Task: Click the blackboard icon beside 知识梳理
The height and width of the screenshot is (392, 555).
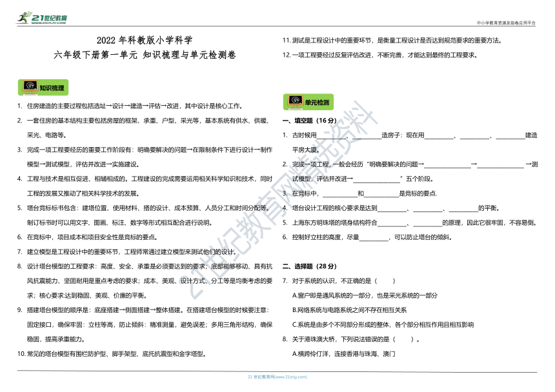Action: pos(30,87)
